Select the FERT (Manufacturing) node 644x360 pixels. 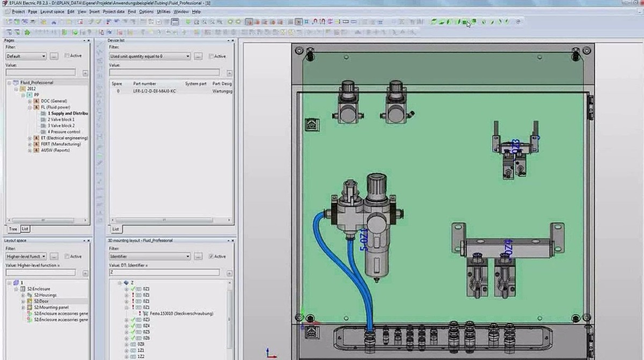pyautogui.click(x=61, y=144)
